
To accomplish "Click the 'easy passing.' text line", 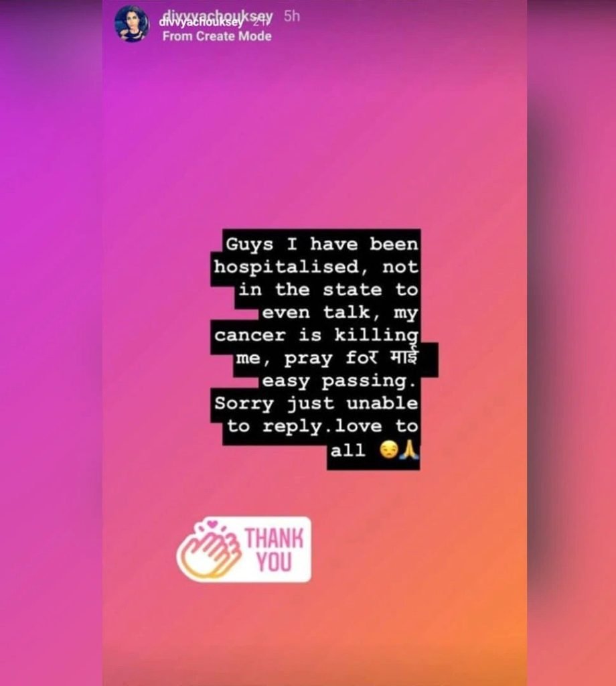I will click(x=338, y=381).
